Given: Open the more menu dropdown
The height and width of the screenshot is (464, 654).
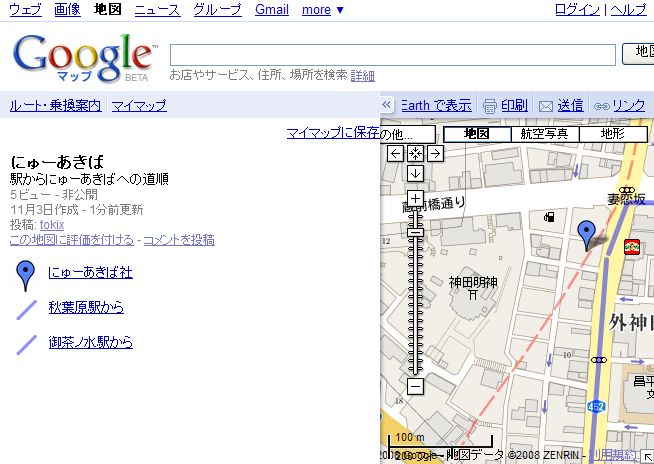Looking at the screenshot, I should pos(323,10).
